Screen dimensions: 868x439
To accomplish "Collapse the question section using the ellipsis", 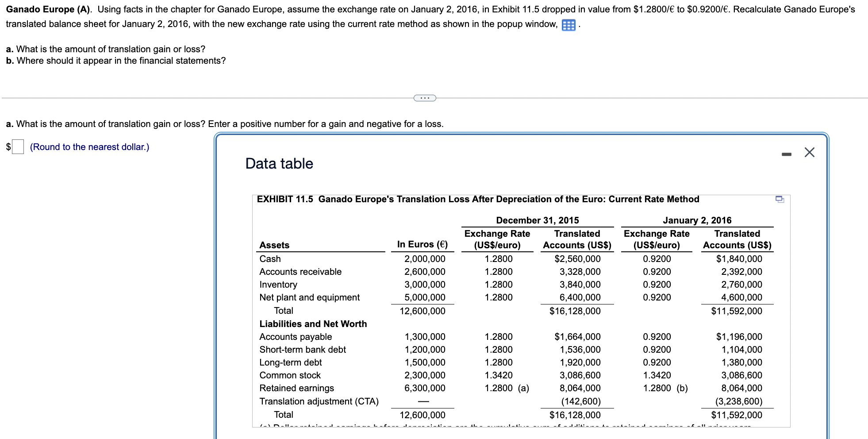I will tap(424, 98).
